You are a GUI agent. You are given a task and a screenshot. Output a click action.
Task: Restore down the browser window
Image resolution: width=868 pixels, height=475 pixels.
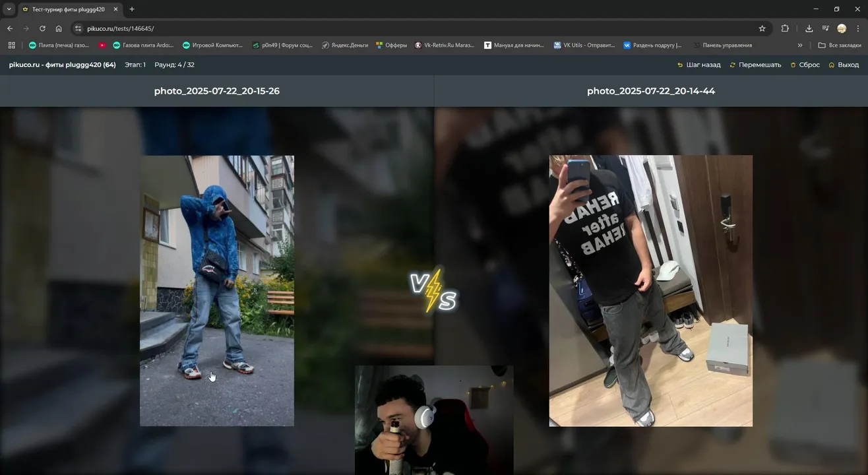[x=837, y=9]
